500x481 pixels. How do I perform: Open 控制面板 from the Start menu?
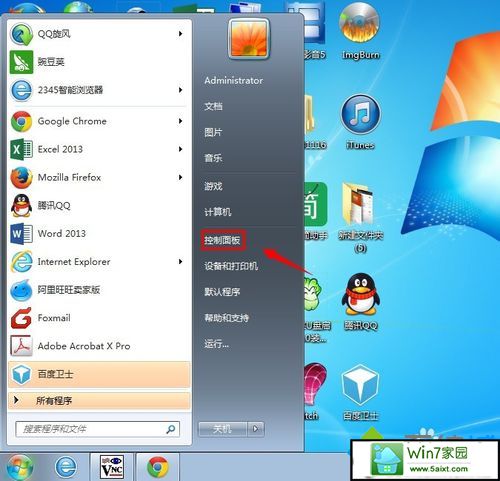222,240
